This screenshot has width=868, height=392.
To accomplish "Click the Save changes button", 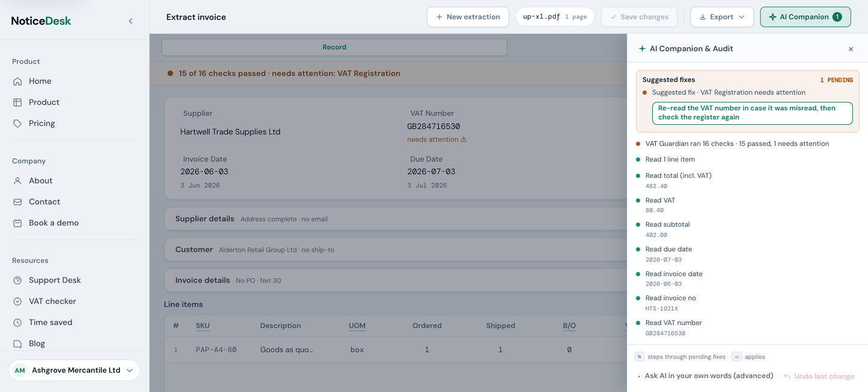I will point(639,17).
